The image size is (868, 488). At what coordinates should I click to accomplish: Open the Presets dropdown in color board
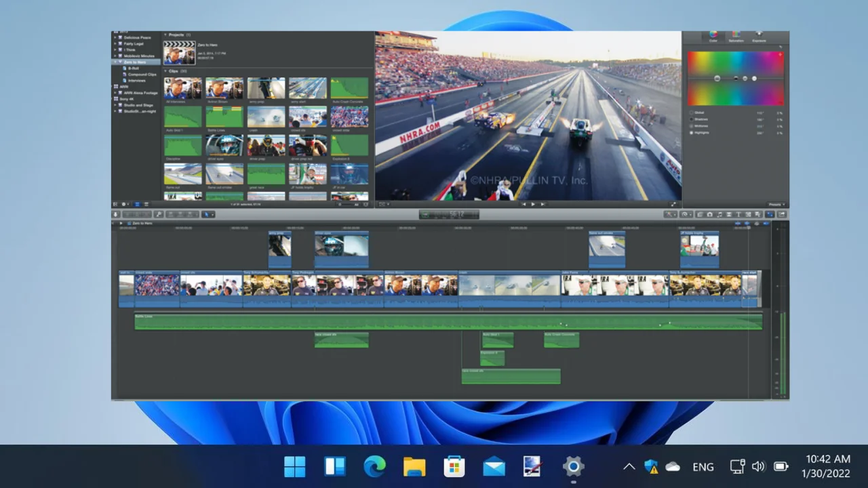click(776, 204)
